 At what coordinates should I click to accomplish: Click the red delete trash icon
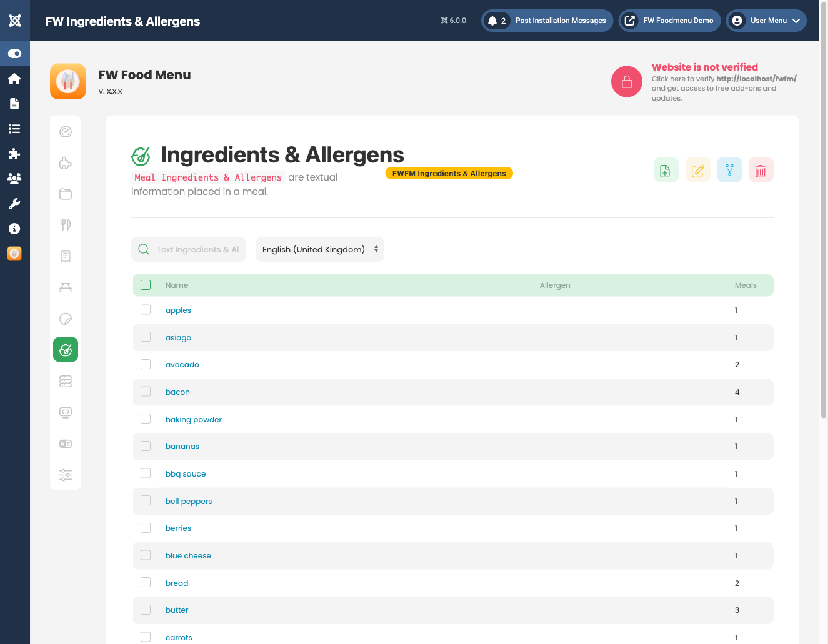click(761, 169)
